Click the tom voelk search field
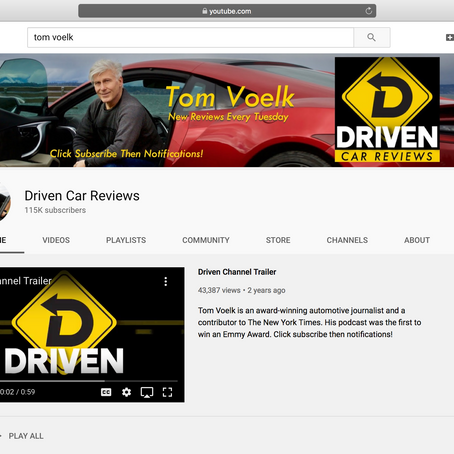The height and width of the screenshot is (454, 454). pos(190,37)
